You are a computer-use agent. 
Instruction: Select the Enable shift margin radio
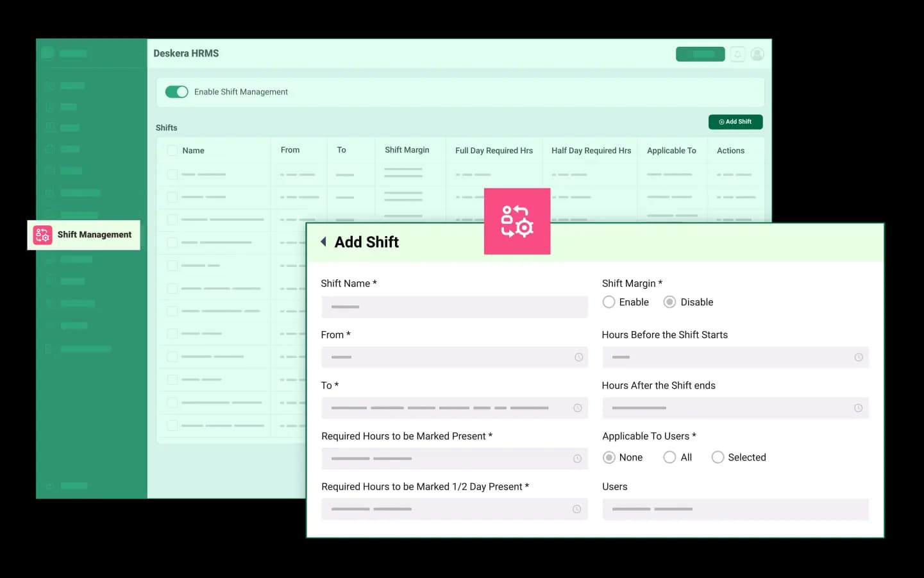click(x=609, y=302)
